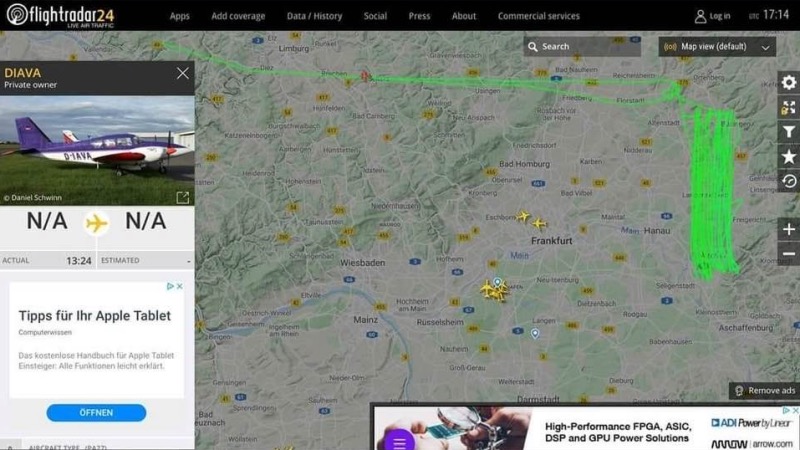The image size is (800, 450).
Task: Open bookmarks with the star icon
Action: [x=788, y=157]
